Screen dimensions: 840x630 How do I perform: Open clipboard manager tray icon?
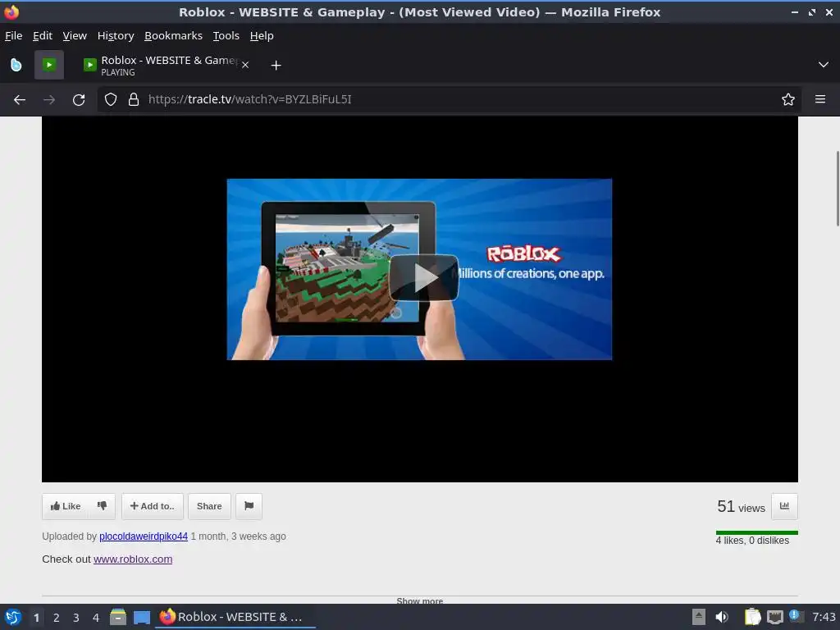pyautogui.click(x=753, y=617)
